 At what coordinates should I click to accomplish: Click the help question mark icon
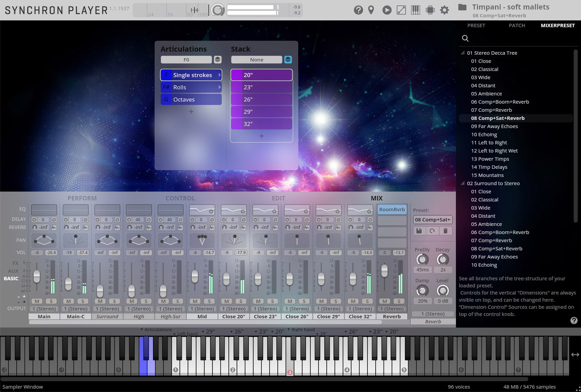point(358,10)
